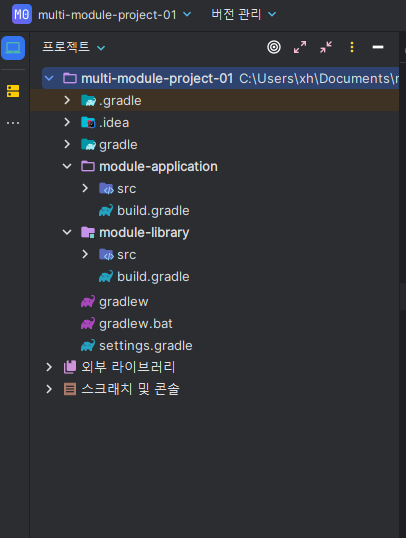Open the 프로젝트 view selector dropdown
The width and height of the screenshot is (406, 538).
coord(73,47)
